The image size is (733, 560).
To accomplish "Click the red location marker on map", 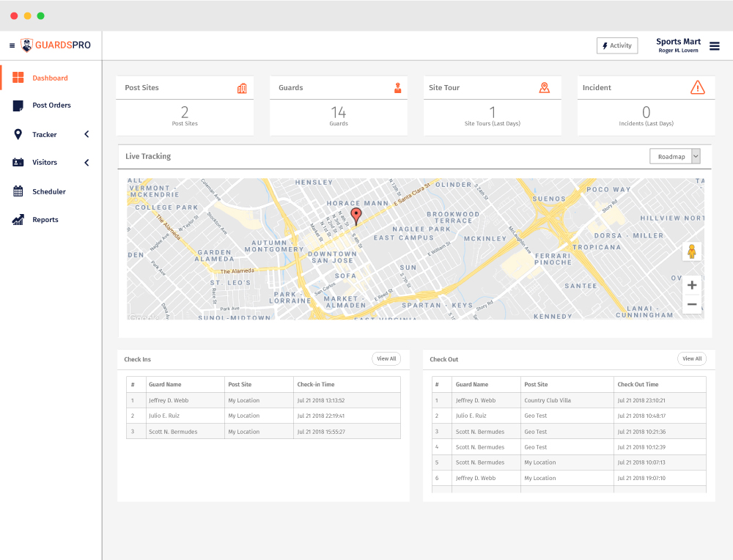I will point(356,215).
